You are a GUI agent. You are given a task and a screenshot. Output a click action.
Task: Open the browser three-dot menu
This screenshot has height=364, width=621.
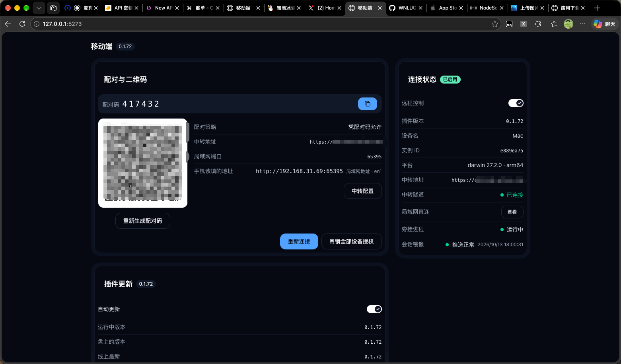[583, 24]
